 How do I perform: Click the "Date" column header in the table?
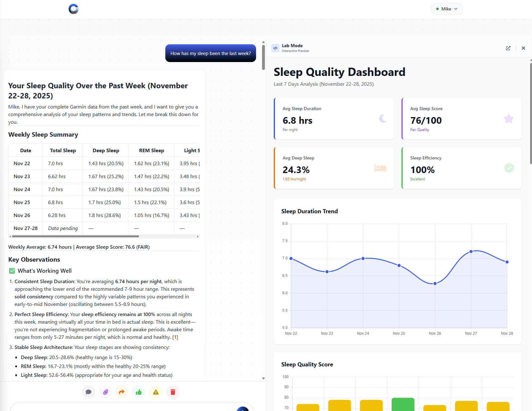(x=26, y=151)
